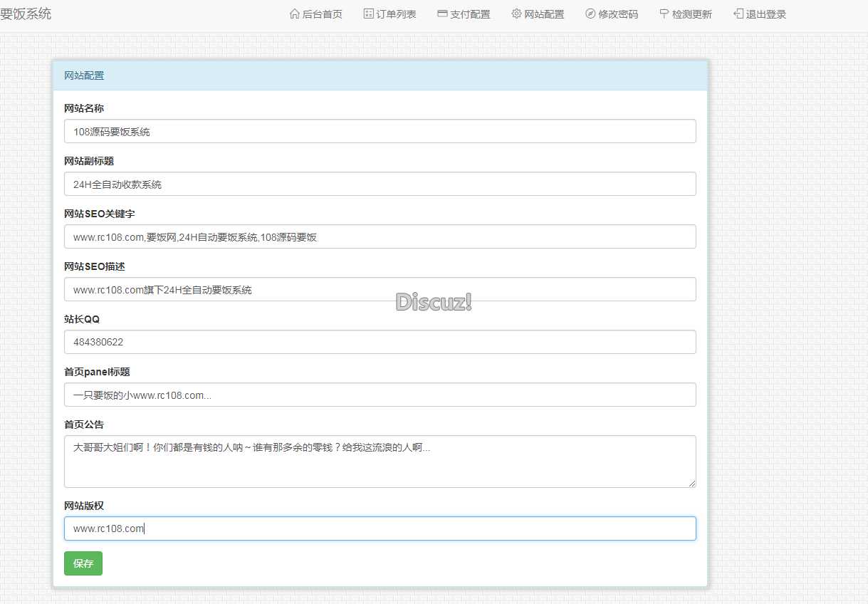The image size is (868, 604).
Task: Save settings with the green 保存 button
Action: click(83, 563)
